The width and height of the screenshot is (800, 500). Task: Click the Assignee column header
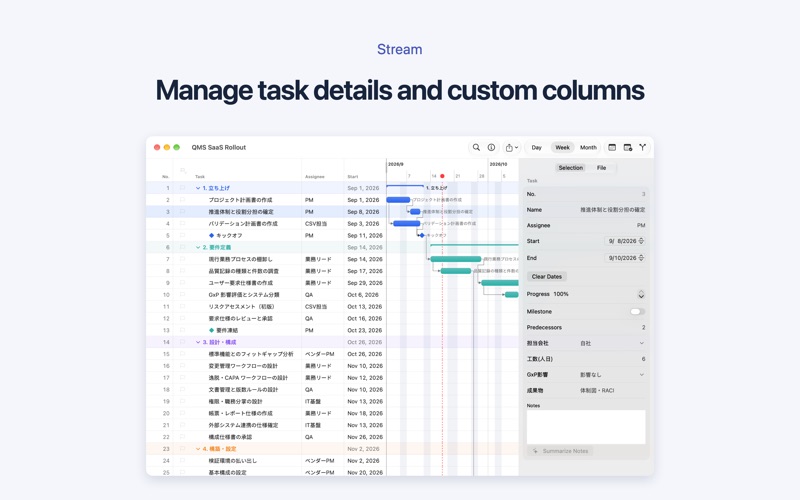tap(315, 177)
